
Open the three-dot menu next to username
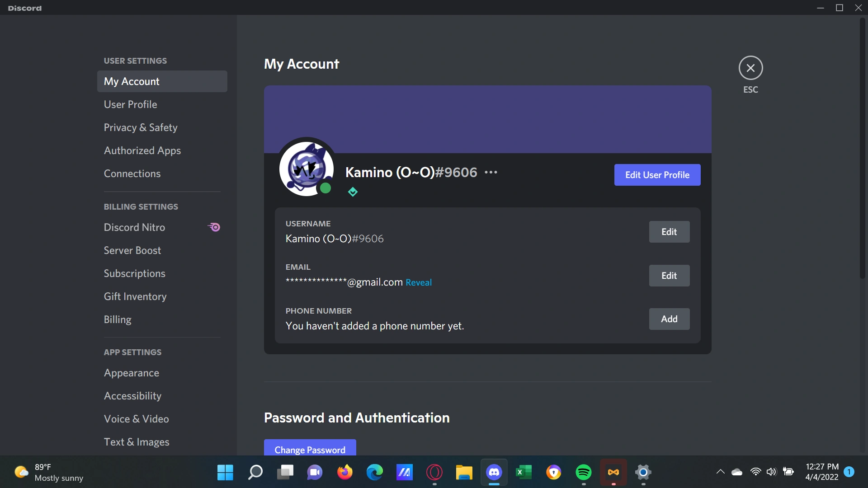[491, 172]
